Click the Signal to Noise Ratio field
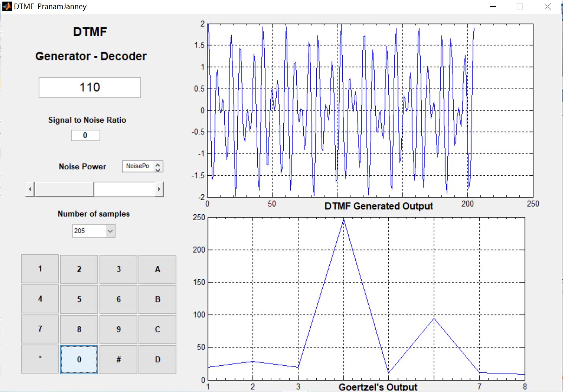 pyautogui.click(x=85, y=135)
